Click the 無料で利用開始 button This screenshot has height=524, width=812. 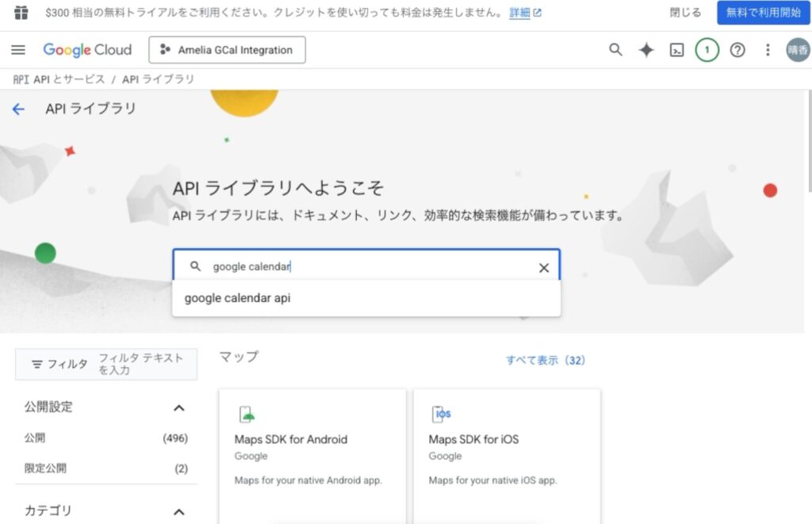tap(763, 13)
